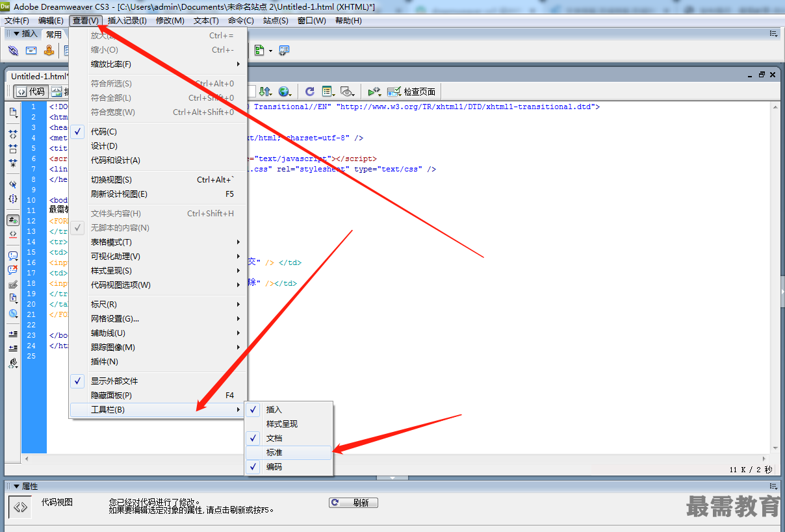Click Highlight Invalid Code icon
Viewport: 785px width, 532px height.
(x=13, y=234)
